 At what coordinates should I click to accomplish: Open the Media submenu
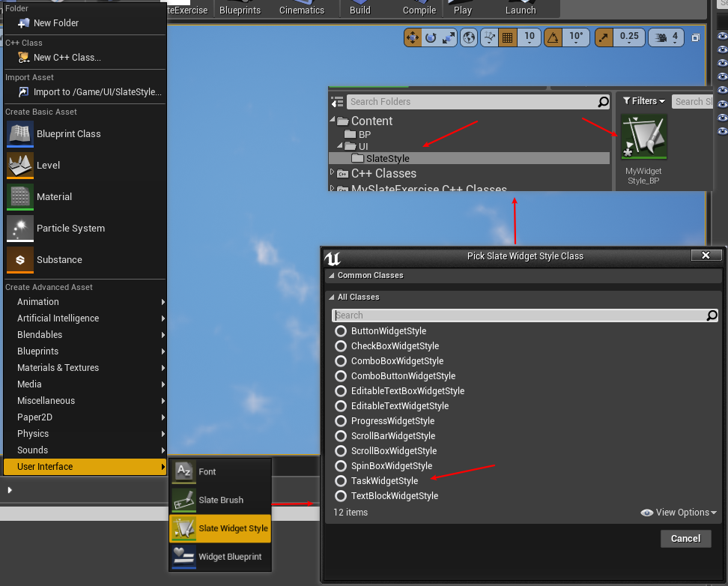[x=85, y=384]
